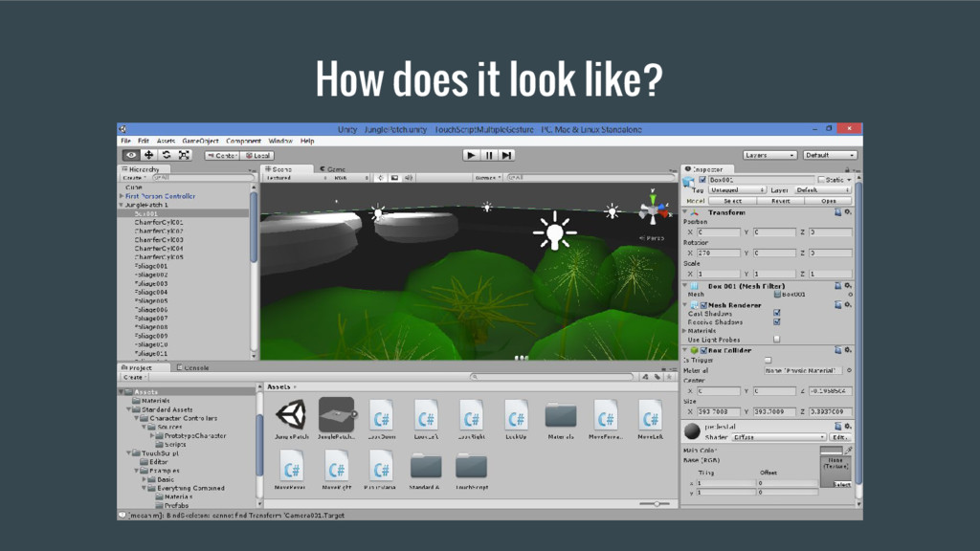Click the search by label tag icon in Project
The height and width of the screenshot is (551, 980).
coord(657,377)
